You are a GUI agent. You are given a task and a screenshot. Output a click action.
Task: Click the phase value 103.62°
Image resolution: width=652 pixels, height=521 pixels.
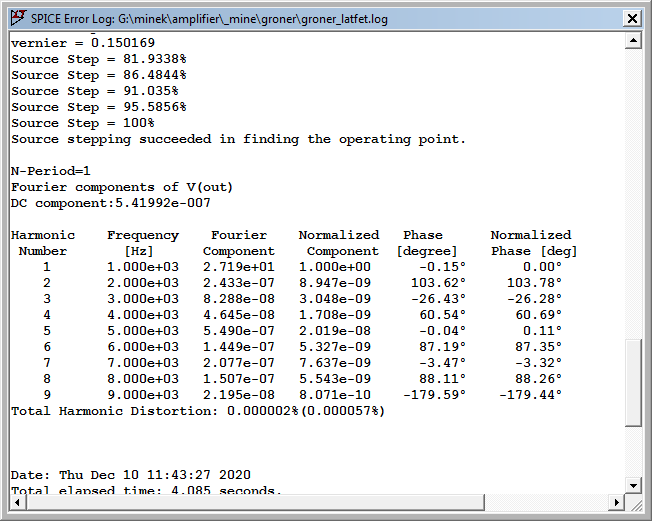[438, 283]
